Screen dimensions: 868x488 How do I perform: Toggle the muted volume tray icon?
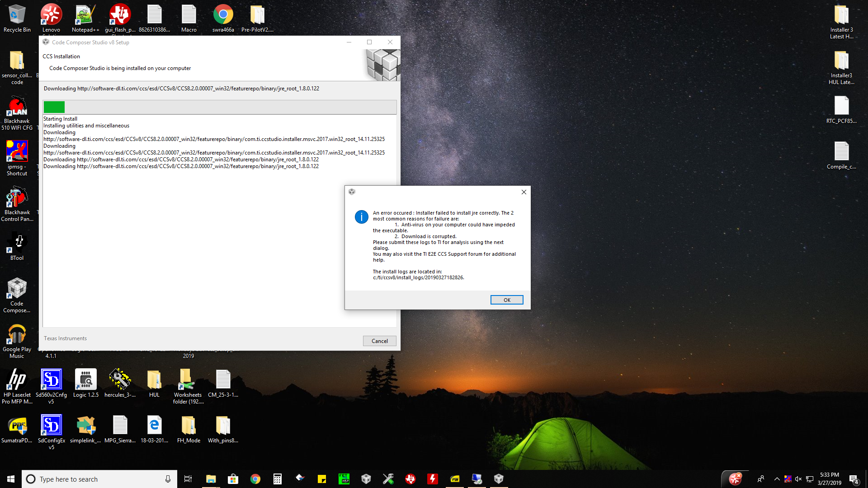[x=798, y=479]
